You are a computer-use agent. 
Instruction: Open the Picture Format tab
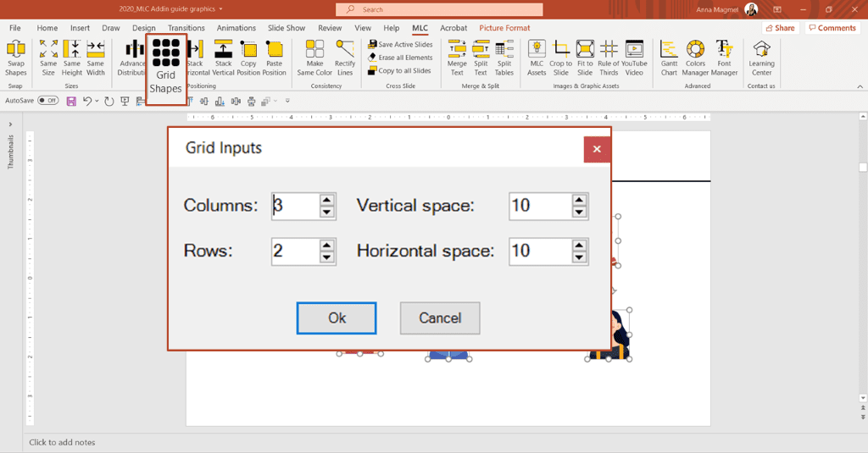point(504,28)
